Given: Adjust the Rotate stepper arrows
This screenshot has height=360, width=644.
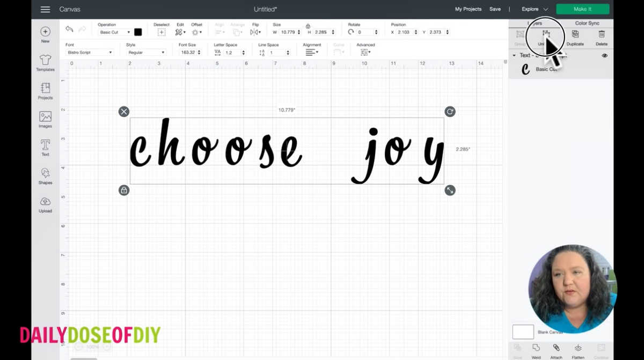Looking at the screenshot, I should tap(376, 32).
